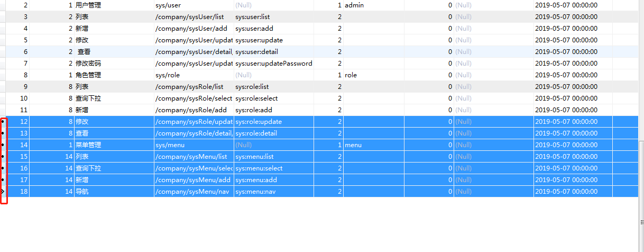Click the 修改 cell in sys:role:update row

[114, 122]
